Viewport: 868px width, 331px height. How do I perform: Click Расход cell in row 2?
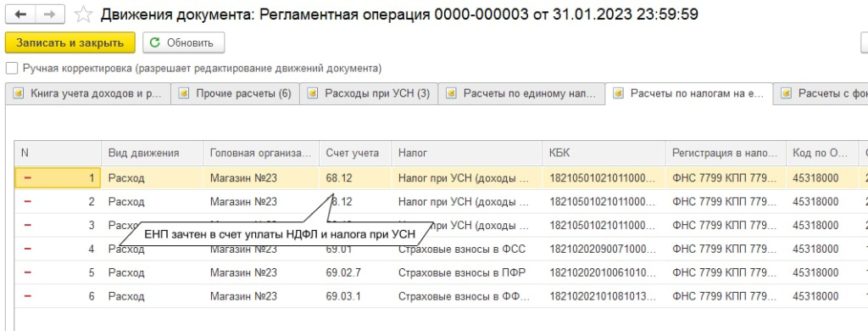click(x=152, y=202)
